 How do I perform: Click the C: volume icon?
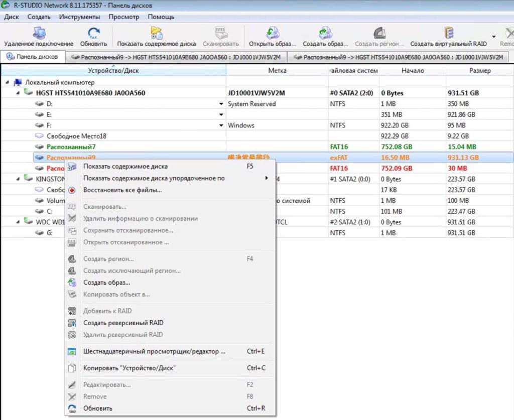click(39, 211)
